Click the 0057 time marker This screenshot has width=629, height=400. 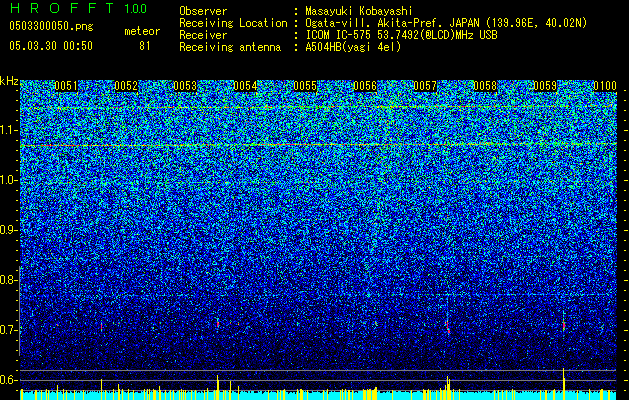point(425,86)
